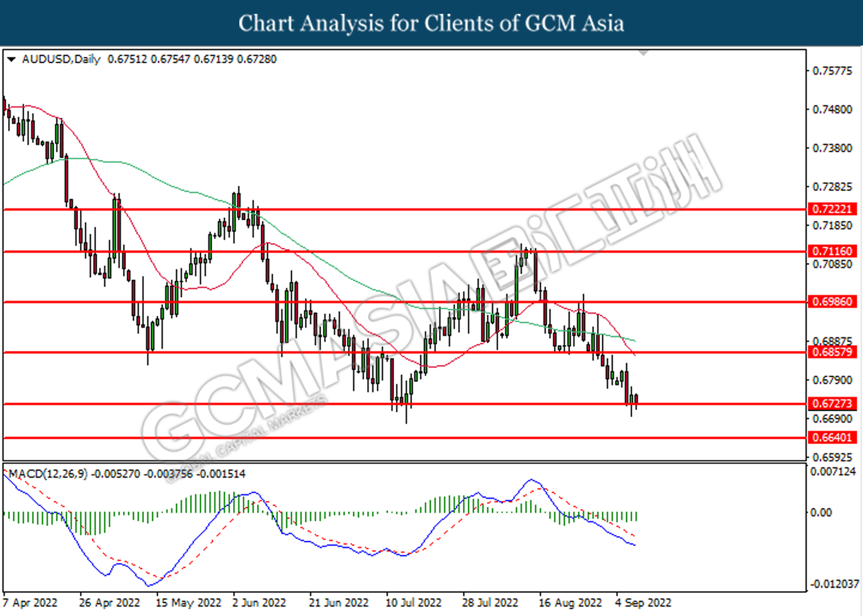Click the MACD -0.012037 scale value

(x=834, y=584)
